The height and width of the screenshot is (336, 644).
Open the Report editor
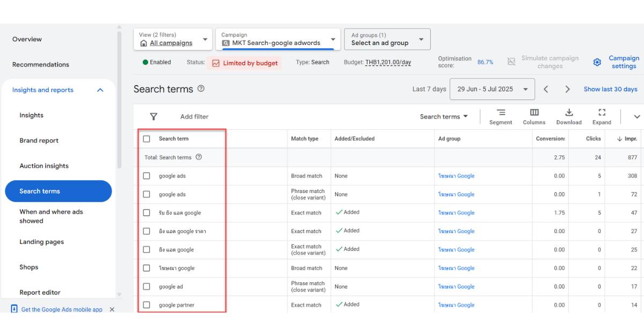[x=40, y=292]
